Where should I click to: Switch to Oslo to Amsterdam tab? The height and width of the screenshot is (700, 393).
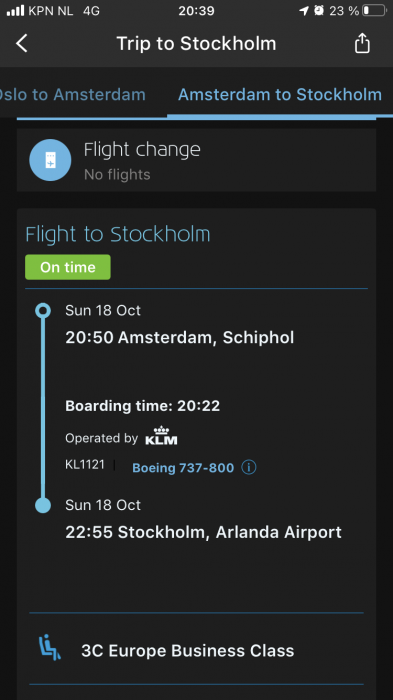71,95
